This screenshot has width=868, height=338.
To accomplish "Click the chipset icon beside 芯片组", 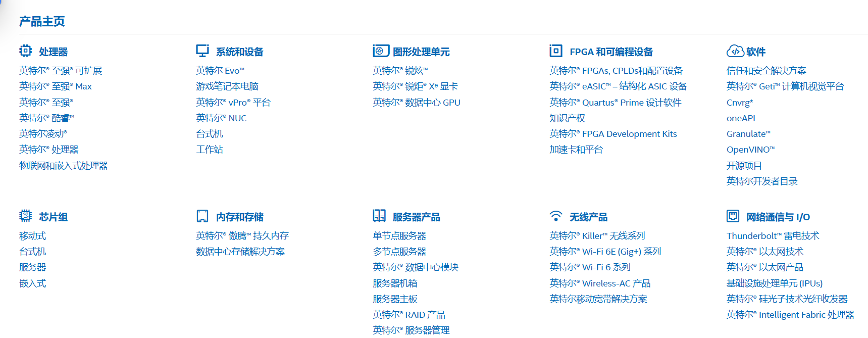I will click(x=25, y=216).
